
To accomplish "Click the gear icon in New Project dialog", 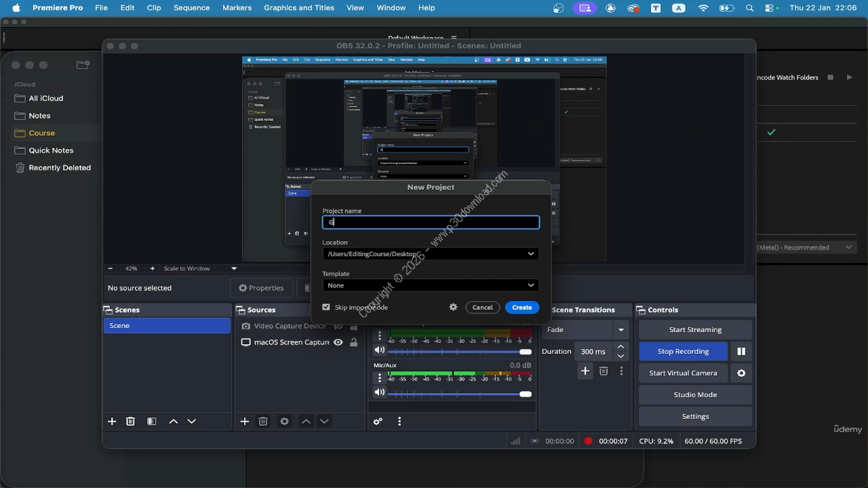I will pos(453,307).
